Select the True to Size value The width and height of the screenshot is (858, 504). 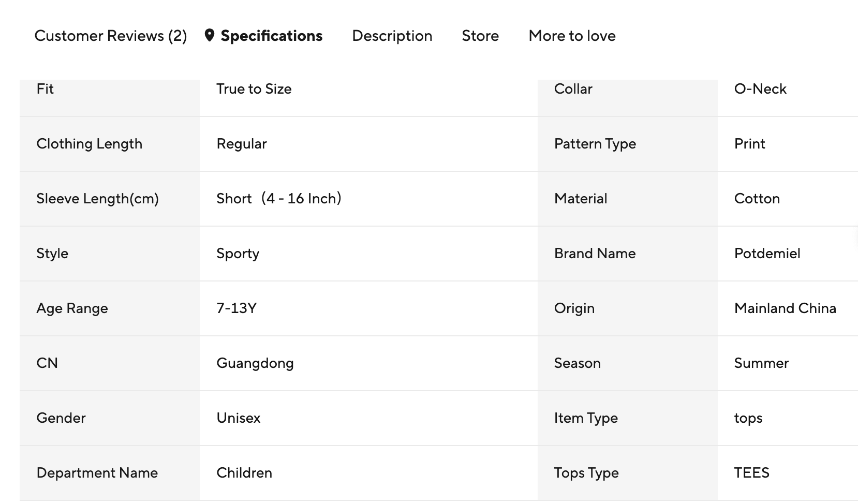coord(254,89)
